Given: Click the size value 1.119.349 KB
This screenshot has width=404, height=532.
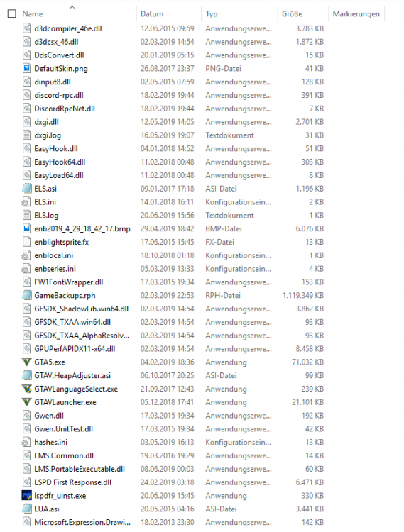Looking at the screenshot, I should [x=303, y=296].
